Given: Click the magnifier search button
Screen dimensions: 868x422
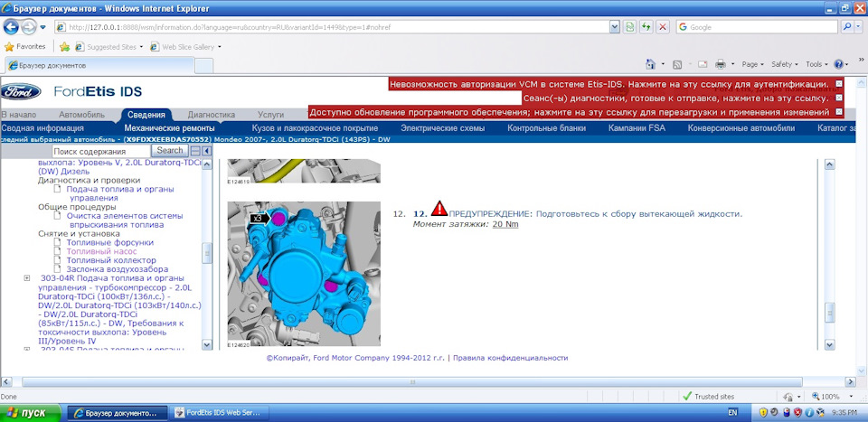Looking at the screenshot, I should coord(848,27).
